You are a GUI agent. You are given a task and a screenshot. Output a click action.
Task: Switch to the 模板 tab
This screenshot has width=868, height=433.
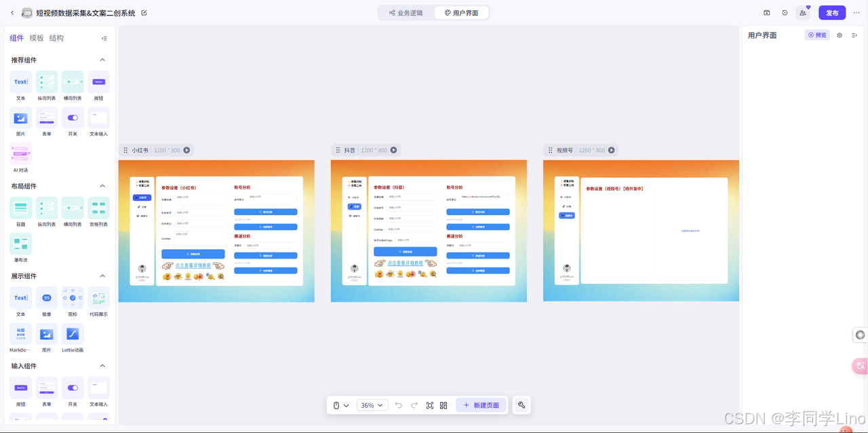pyautogui.click(x=37, y=39)
